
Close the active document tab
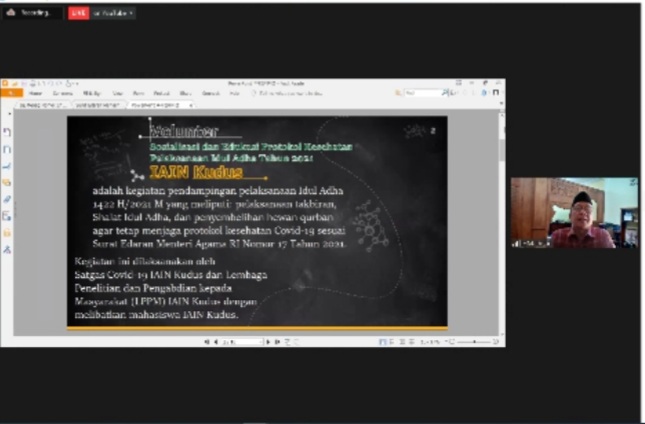[x=190, y=105]
